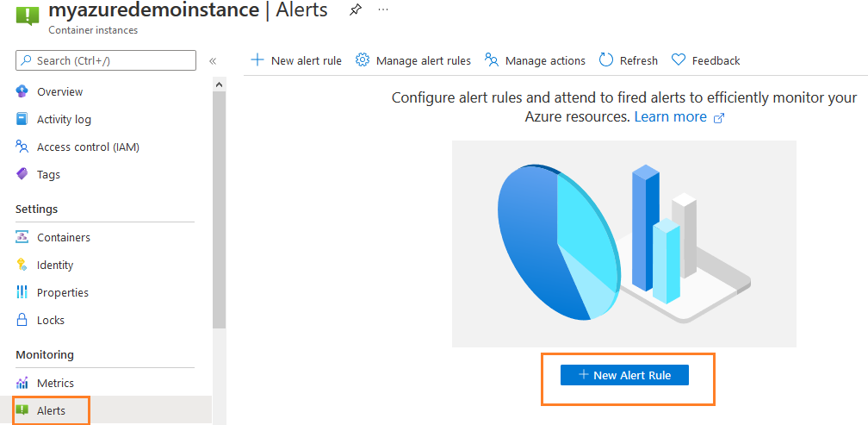The image size is (868, 425).
Task: Click the Feedback heart icon
Action: click(679, 60)
